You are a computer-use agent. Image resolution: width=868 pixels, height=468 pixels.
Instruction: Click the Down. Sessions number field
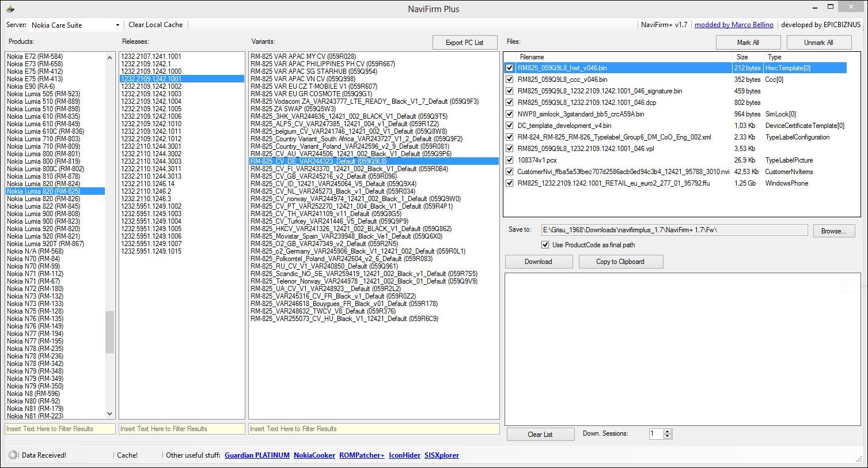pyautogui.click(x=656, y=434)
